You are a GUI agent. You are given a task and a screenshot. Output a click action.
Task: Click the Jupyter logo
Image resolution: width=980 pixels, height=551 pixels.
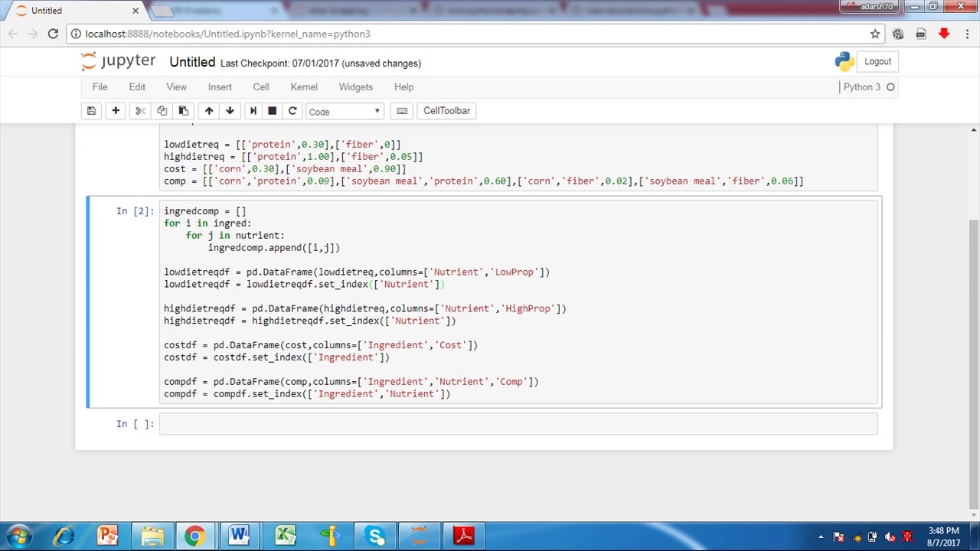[x=118, y=61]
